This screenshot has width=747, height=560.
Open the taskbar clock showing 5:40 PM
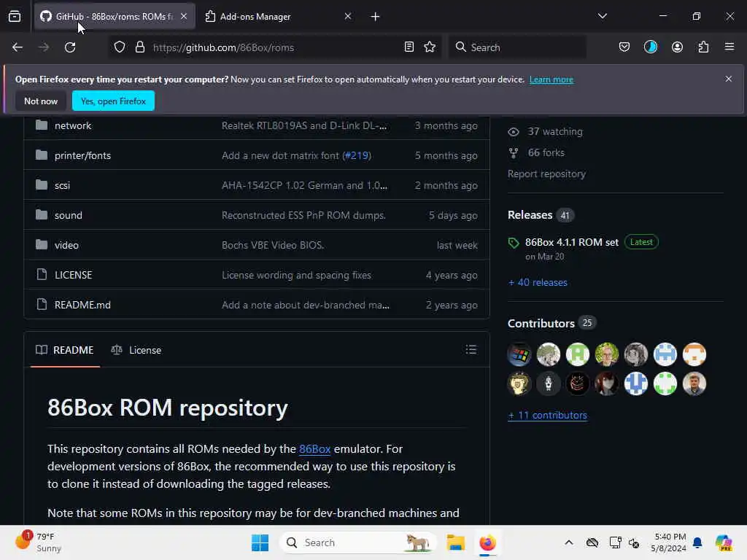coord(668,542)
